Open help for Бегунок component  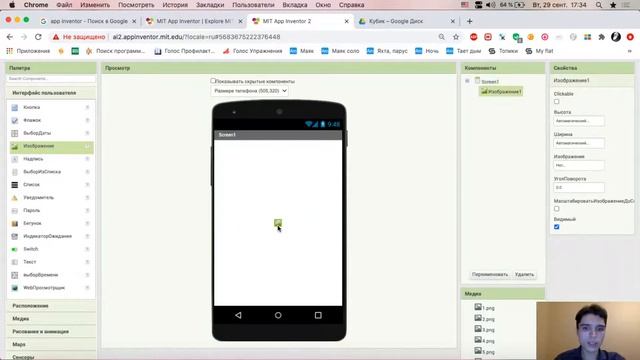point(87,223)
